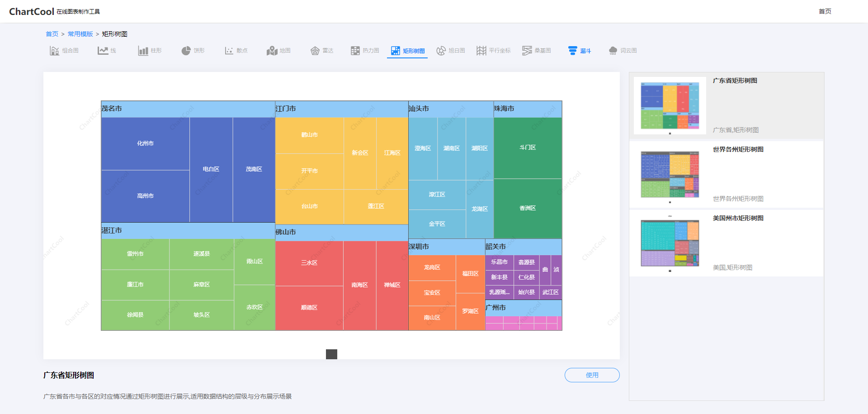Select the 电白区 treemap block
This screenshot has width=868, height=414.
[211, 170]
